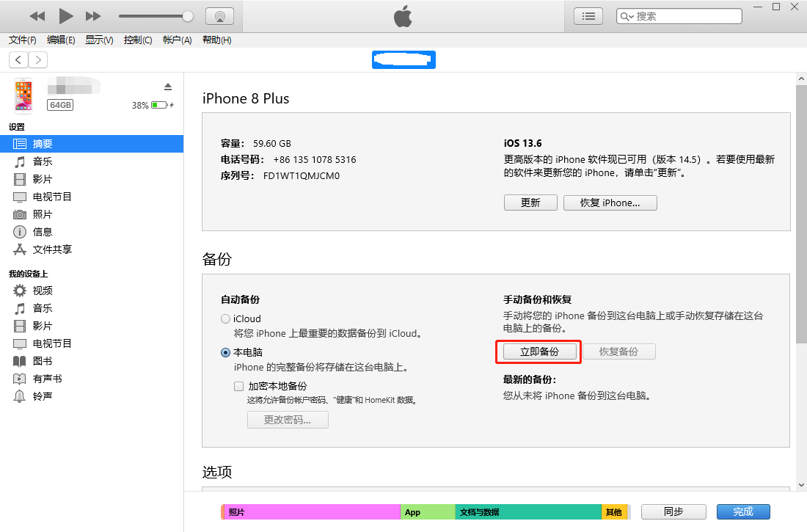Open the 帐户 menu

coord(177,40)
